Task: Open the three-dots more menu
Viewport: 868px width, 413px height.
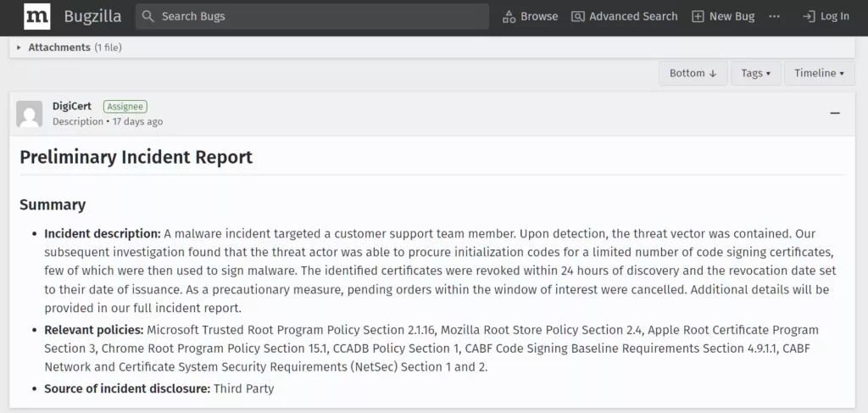Action: point(775,17)
